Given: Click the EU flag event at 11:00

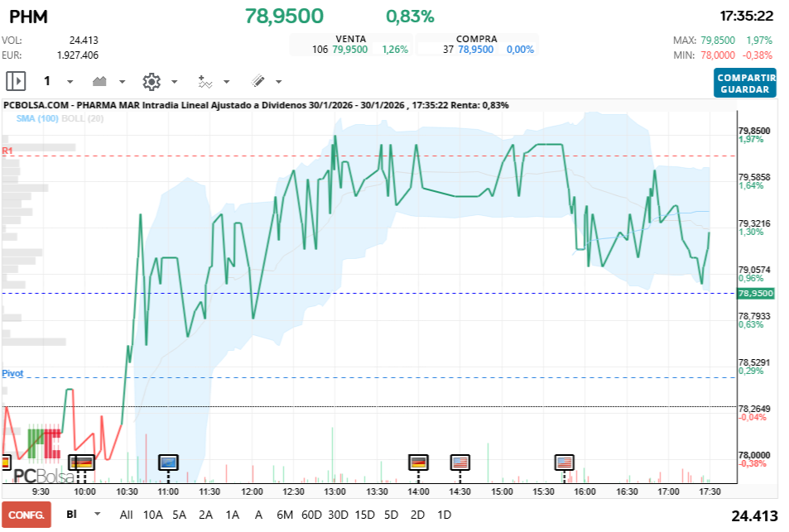Looking at the screenshot, I should 168,462.
